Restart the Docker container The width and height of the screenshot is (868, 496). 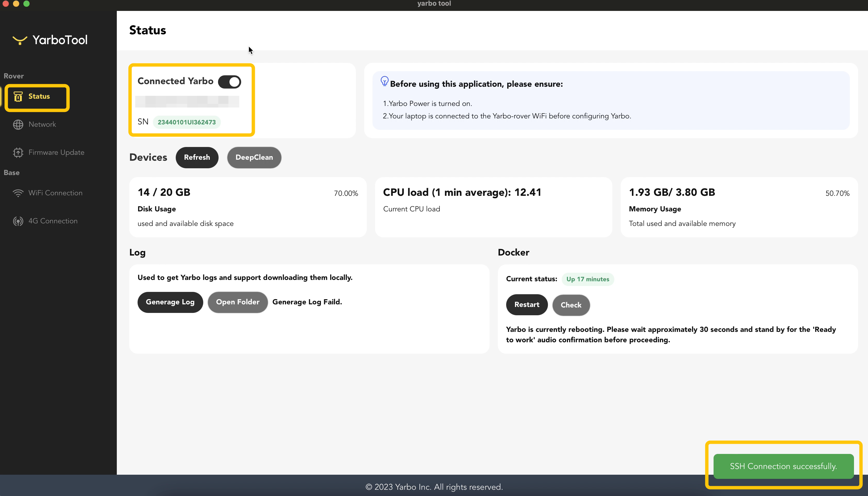pos(527,305)
